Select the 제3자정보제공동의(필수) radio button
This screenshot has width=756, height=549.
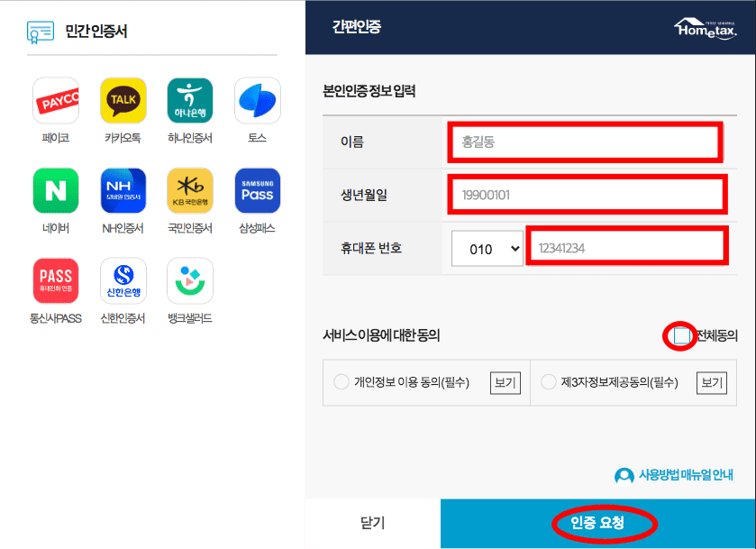coord(549,382)
